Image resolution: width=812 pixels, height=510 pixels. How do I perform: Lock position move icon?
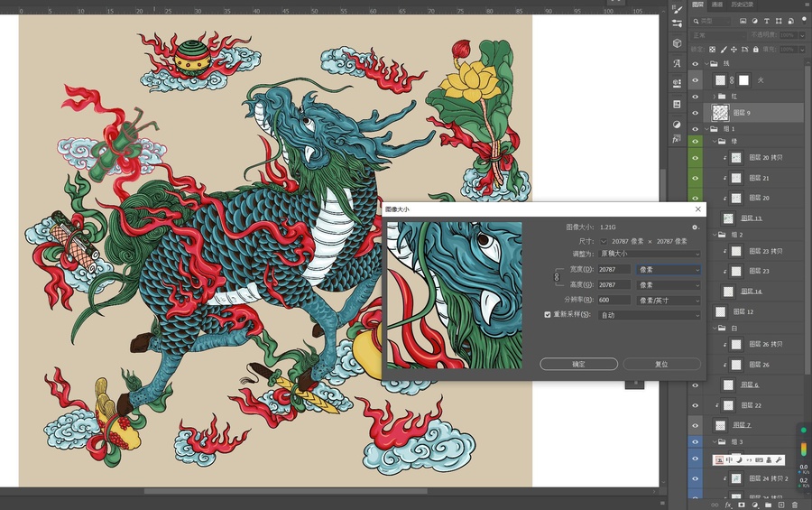click(x=734, y=50)
